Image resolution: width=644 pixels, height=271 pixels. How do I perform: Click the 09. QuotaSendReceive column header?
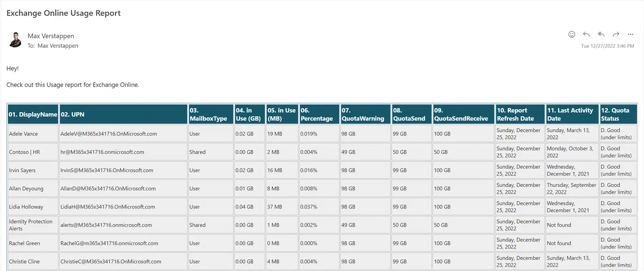point(464,114)
